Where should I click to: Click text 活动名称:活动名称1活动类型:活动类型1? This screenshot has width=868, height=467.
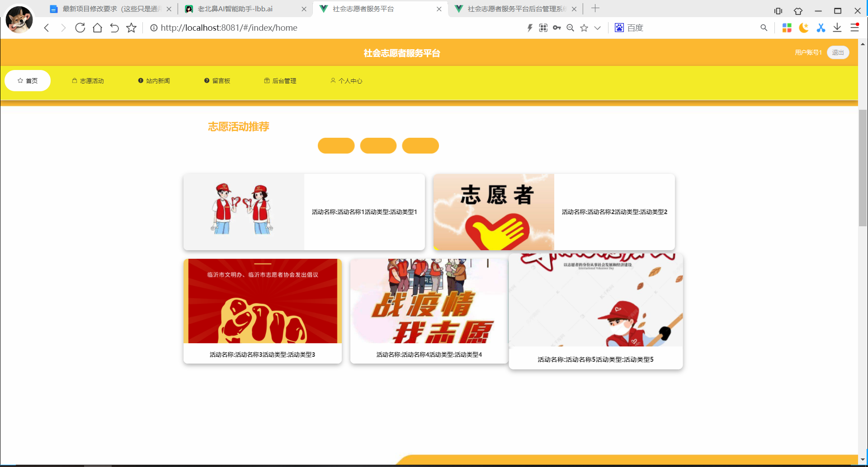pos(364,212)
